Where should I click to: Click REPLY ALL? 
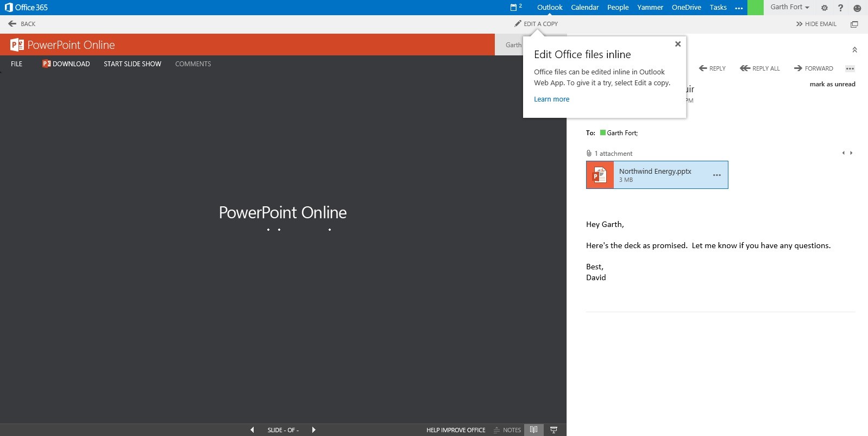click(760, 68)
